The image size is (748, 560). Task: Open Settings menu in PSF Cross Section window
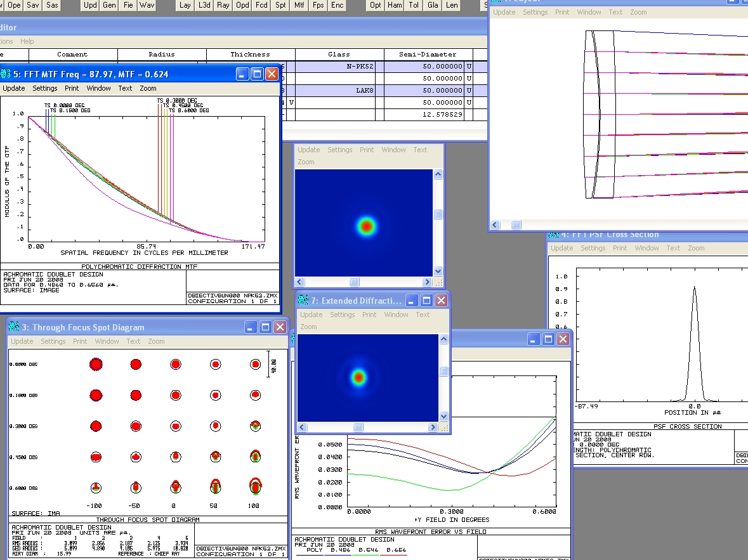pyautogui.click(x=593, y=249)
